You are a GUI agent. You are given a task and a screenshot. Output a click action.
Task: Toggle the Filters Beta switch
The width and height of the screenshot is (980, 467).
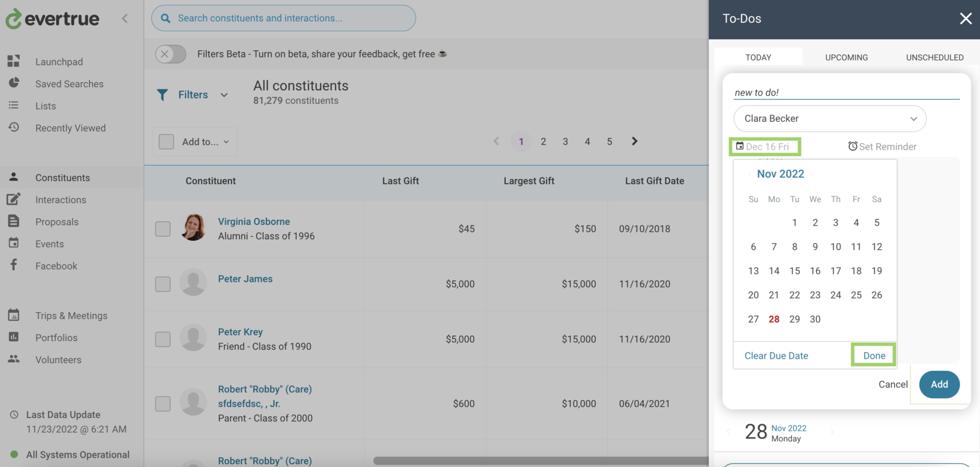[x=171, y=54]
